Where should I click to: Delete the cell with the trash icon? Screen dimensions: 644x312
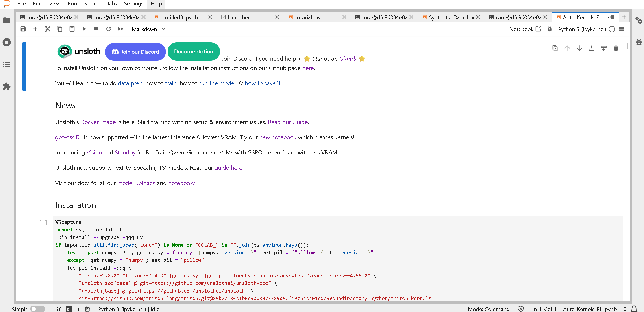click(x=616, y=48)
